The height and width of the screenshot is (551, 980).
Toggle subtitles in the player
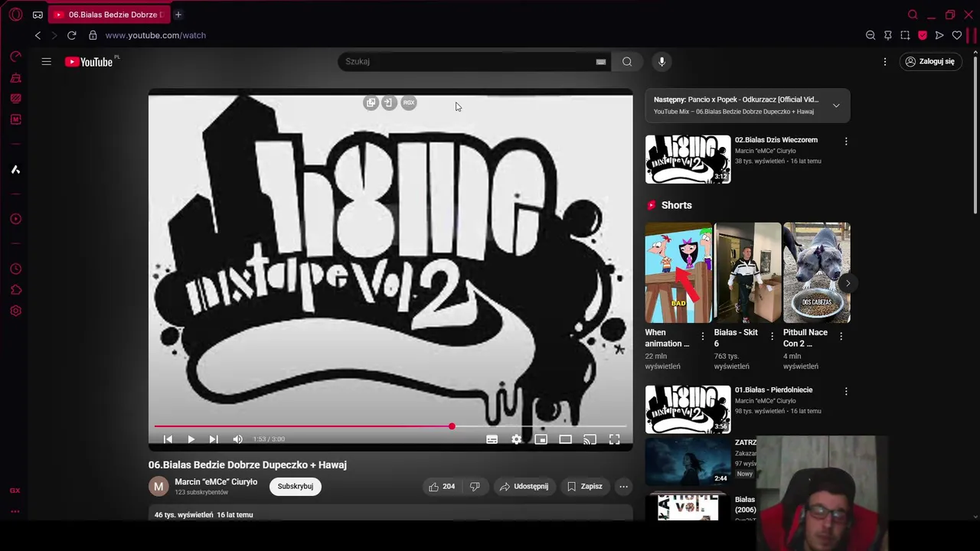coord(492,439)
